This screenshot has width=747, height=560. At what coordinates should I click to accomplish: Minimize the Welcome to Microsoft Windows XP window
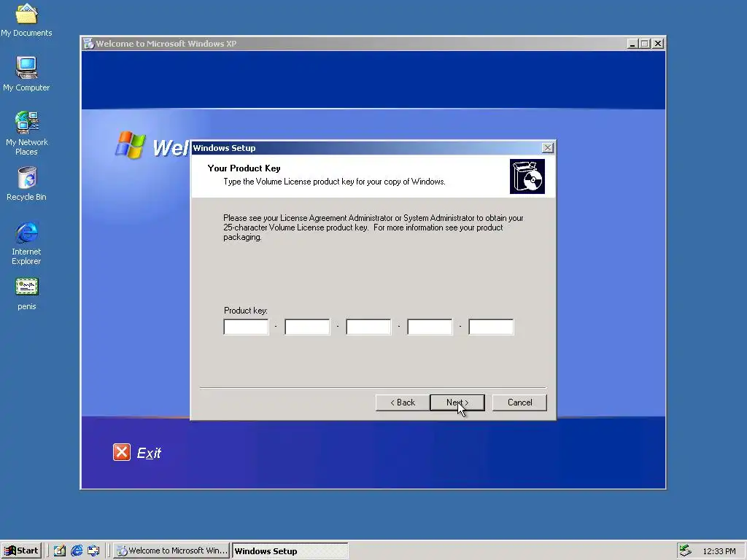click(x=632, y=44)
